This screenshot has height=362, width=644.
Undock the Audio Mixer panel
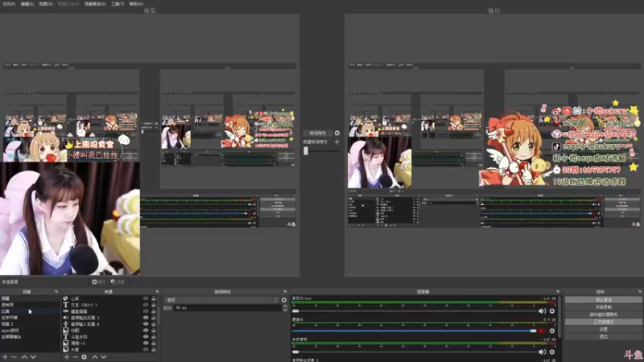558,291
